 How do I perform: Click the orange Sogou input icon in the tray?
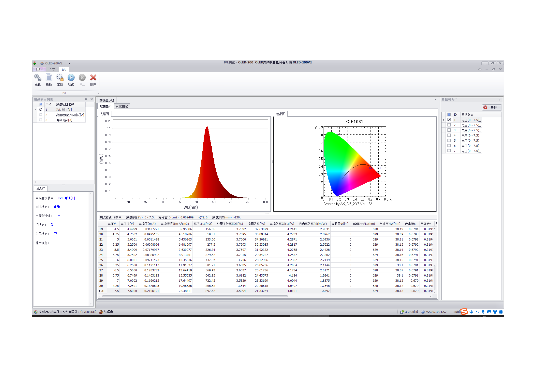464,311
